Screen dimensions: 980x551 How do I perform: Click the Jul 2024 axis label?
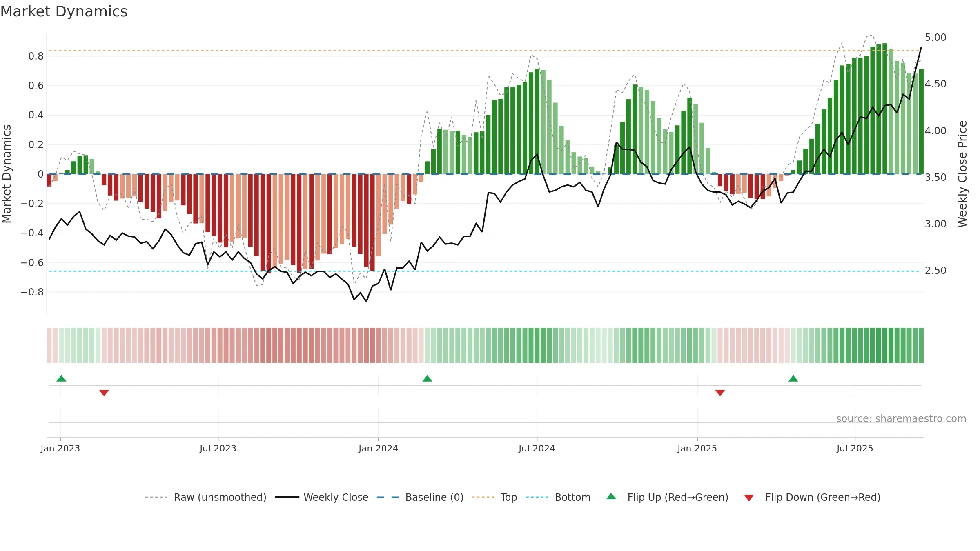point(537,448)
